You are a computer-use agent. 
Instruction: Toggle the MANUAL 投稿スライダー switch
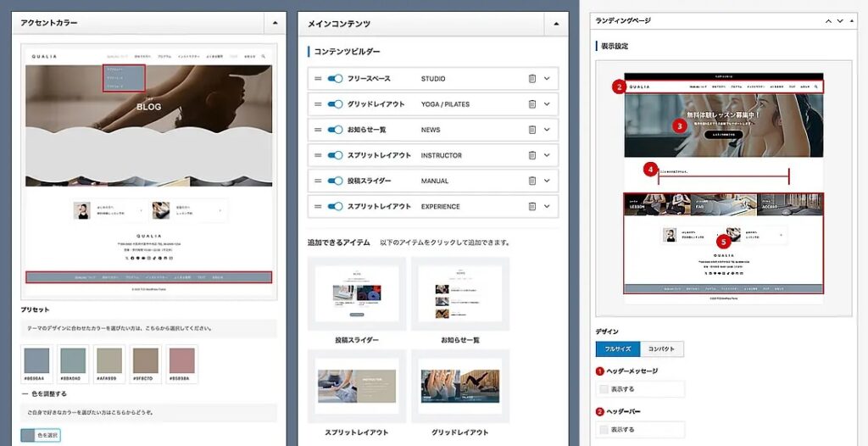(335, 181)
